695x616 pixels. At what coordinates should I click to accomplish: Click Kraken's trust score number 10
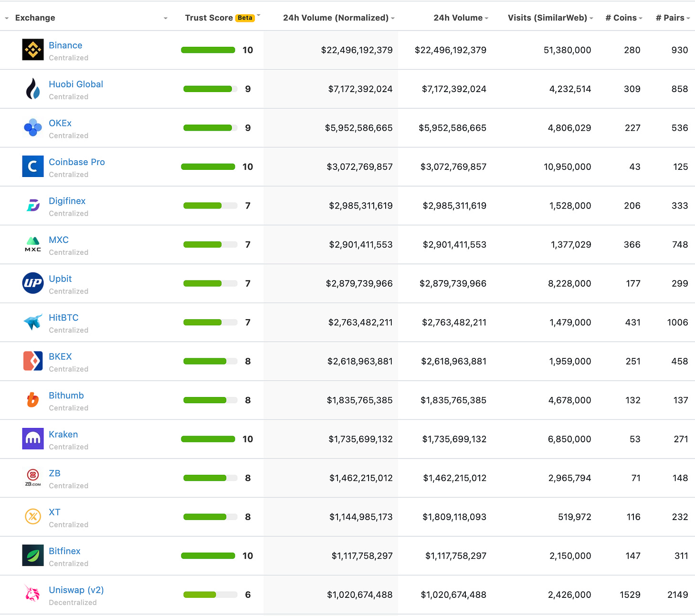[x=248, y=439]
